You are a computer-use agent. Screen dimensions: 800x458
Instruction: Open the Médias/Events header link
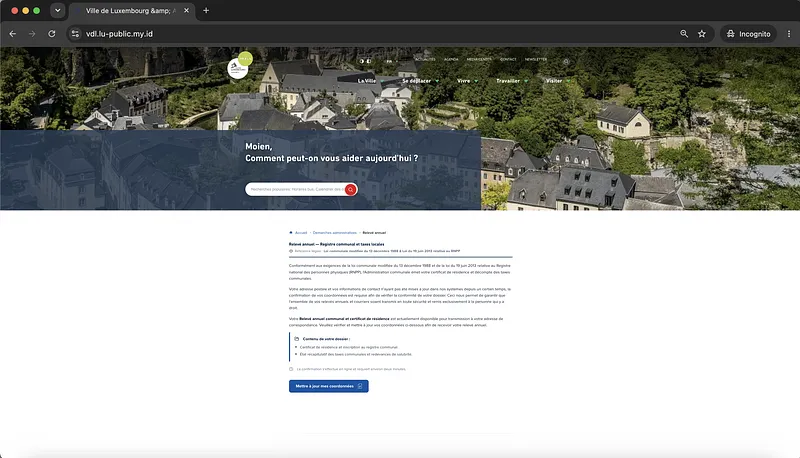point(479,59)
